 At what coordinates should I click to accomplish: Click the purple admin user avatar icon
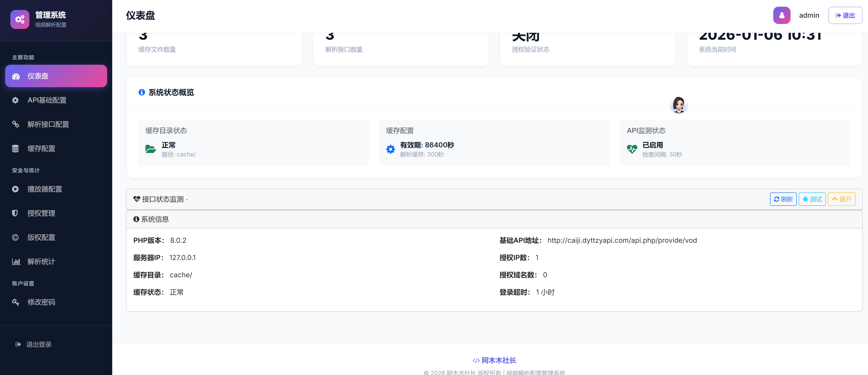click(x=781, y=16)
